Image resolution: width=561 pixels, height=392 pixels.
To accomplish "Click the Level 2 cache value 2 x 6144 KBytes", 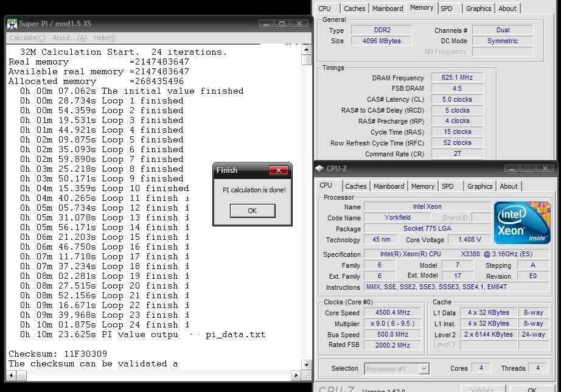I will pyautogui.click(x=489, y=334).
